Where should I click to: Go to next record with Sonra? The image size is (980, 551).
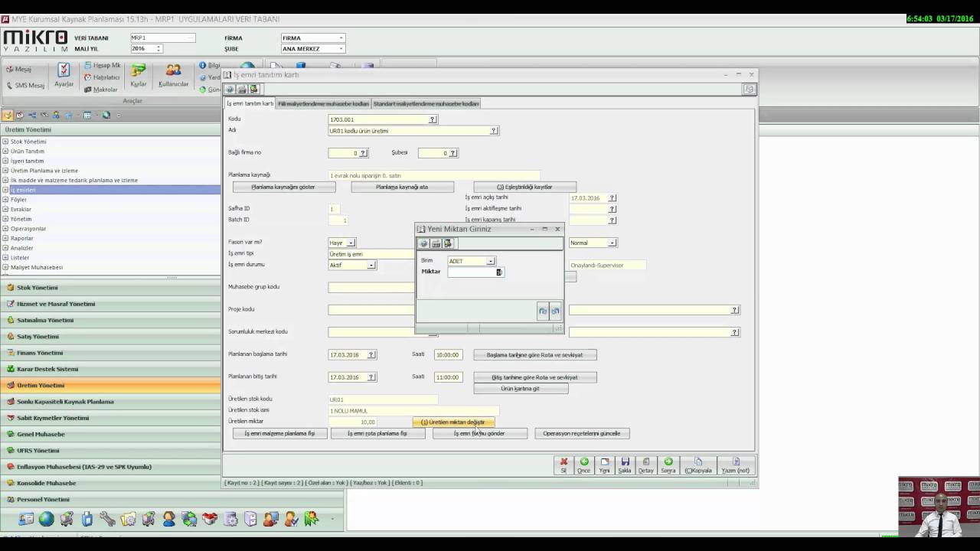pyautogui.click(x=668, y=465)
